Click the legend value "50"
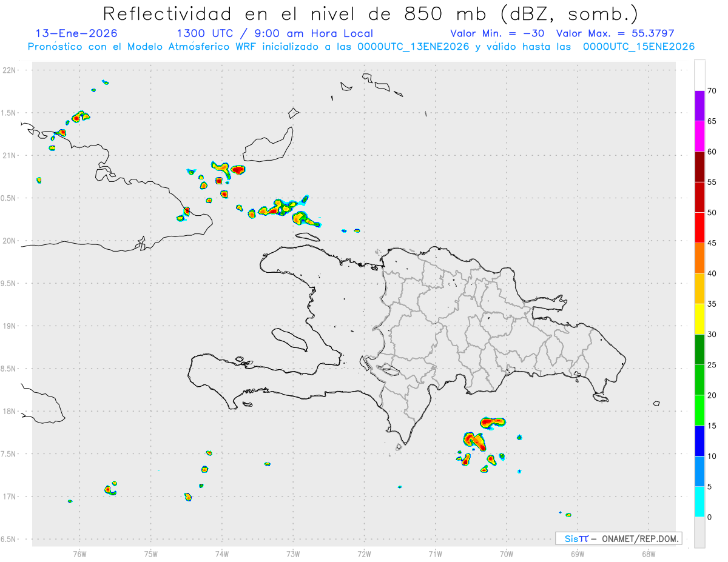The height and width of the screenshot is (562, 728). pos(712,213)
